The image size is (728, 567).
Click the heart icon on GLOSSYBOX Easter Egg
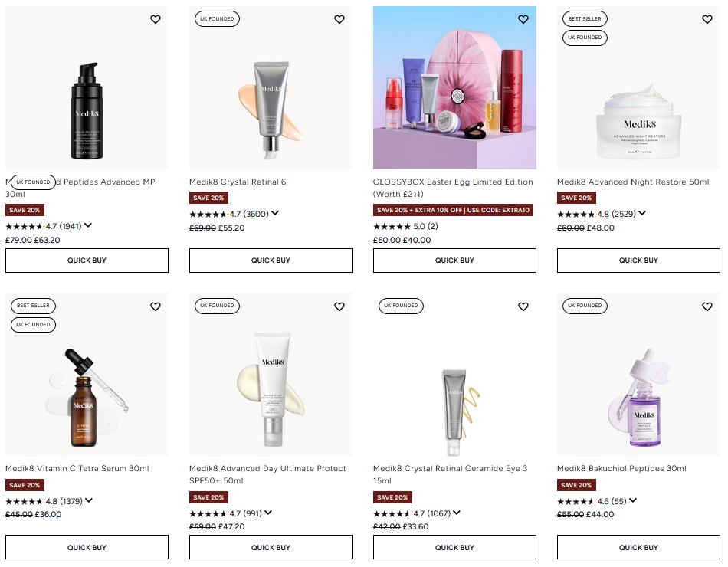tap(523, 19)
